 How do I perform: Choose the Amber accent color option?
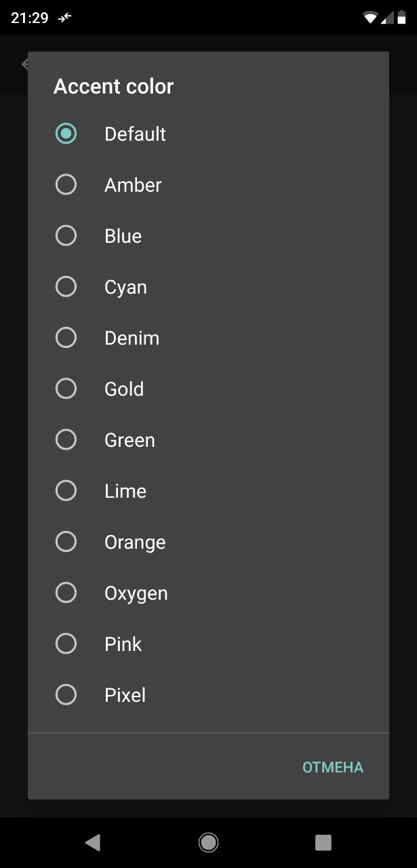coord(66,184)
